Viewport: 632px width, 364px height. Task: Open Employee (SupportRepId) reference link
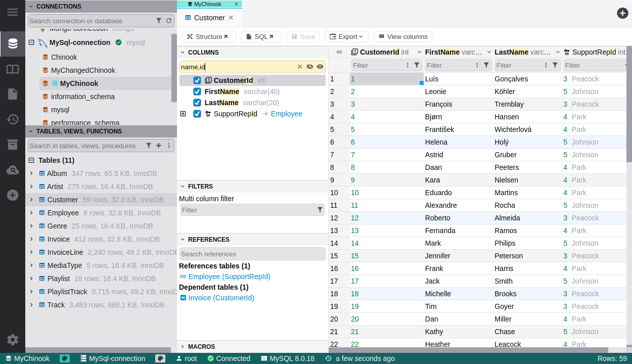click(229, 277)
